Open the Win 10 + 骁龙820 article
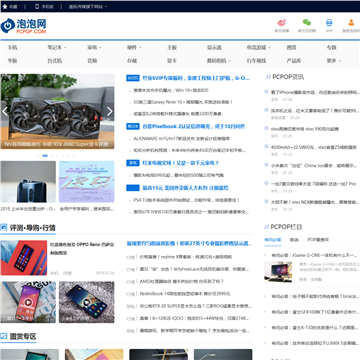This screenshot has height=360, width=360. click(x=171, y=90)
